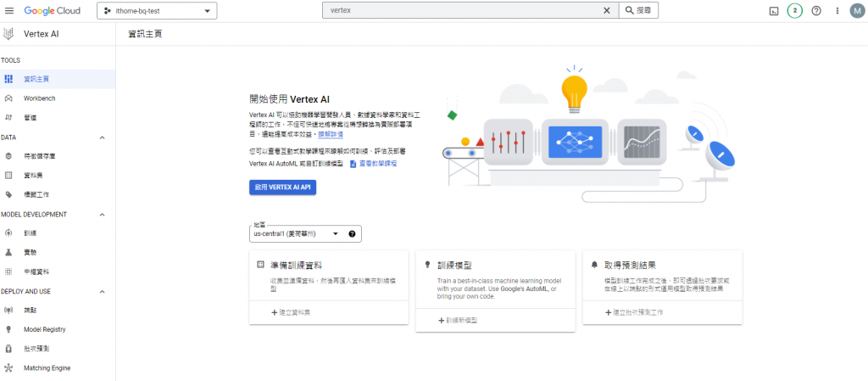This screenshot has width=868, height=381.
Task: Click the Vertex AI product logo icon
Action: point(8,34)
